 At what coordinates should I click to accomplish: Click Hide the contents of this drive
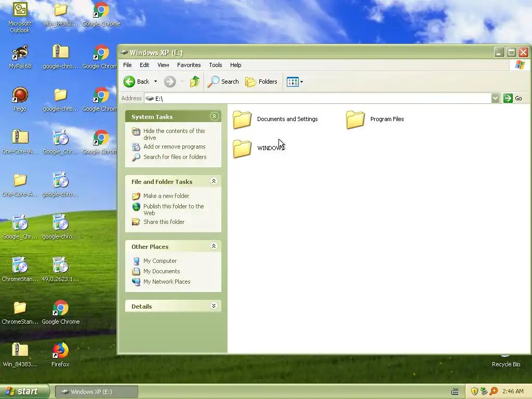pos(174,135)
